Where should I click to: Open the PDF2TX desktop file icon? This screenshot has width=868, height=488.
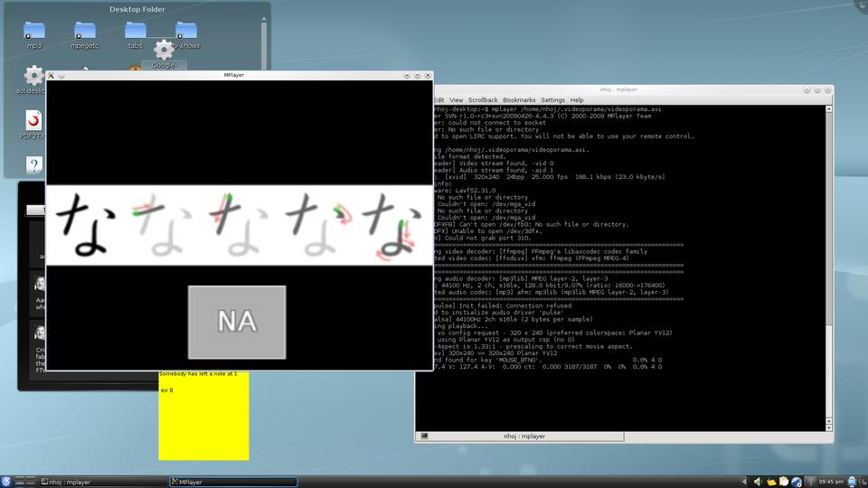coord(33,120)
